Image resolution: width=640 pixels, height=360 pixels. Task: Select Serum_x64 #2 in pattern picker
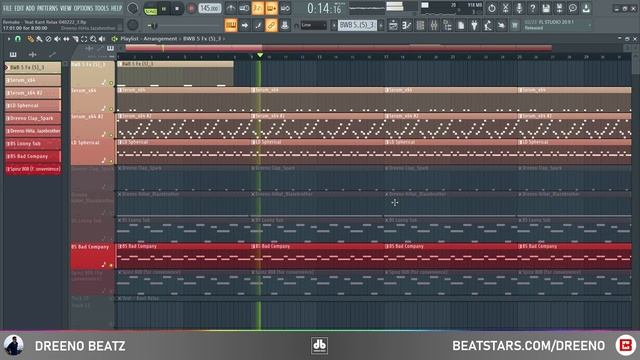click(x=33, y=93)
